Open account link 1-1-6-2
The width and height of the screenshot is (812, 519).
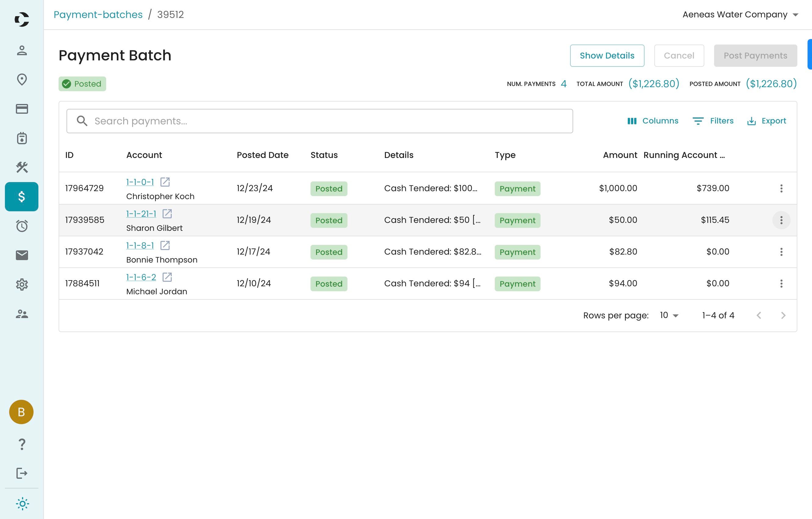[x=141, y=277]
